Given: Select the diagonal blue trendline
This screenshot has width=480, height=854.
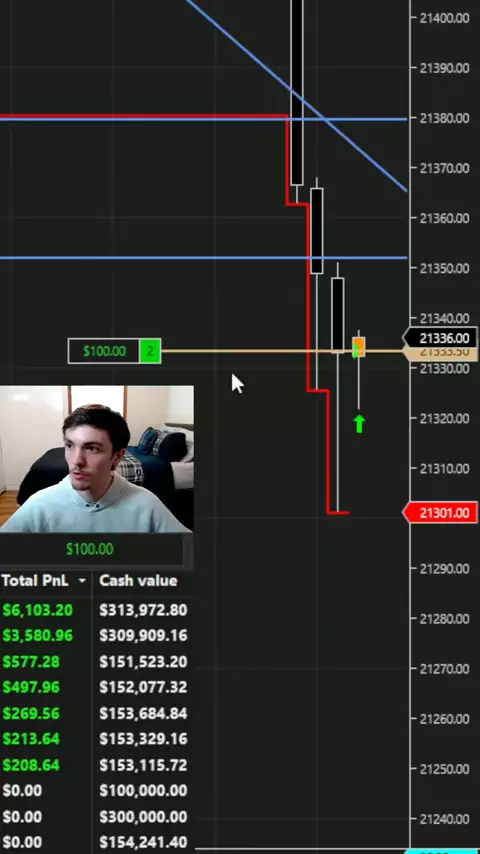Looking at the screenshot, I should pyautogui.click(x=297, y=97).
